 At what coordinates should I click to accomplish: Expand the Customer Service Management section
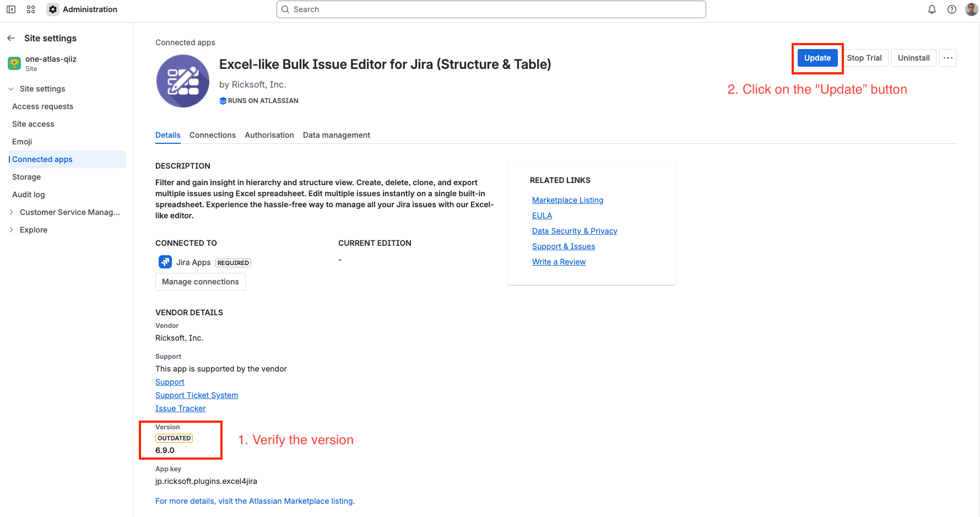[x=11, y=212]
